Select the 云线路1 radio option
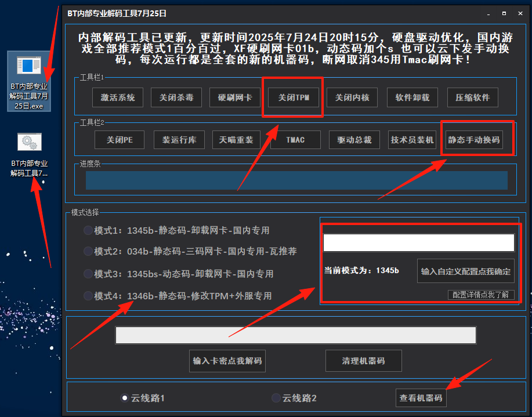This screenshot has height=417, width=532. (x=124, y=398)
